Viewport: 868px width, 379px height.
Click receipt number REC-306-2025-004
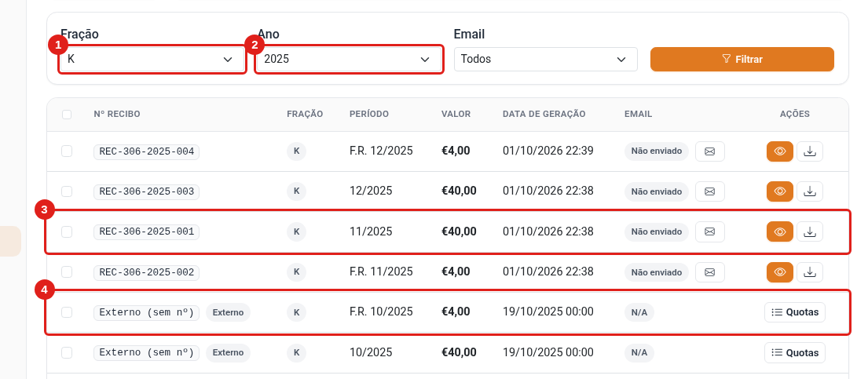point(147,151)
